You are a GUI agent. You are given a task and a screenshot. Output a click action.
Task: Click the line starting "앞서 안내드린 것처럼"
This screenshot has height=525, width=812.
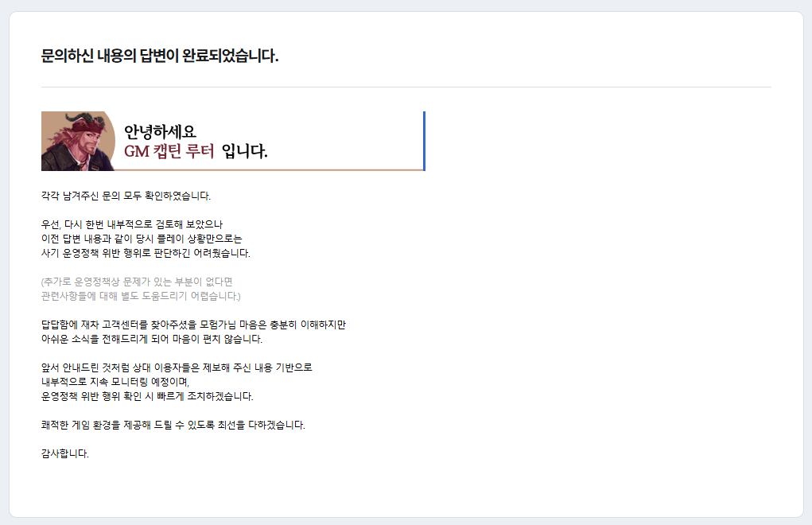(x=177, y=367)
